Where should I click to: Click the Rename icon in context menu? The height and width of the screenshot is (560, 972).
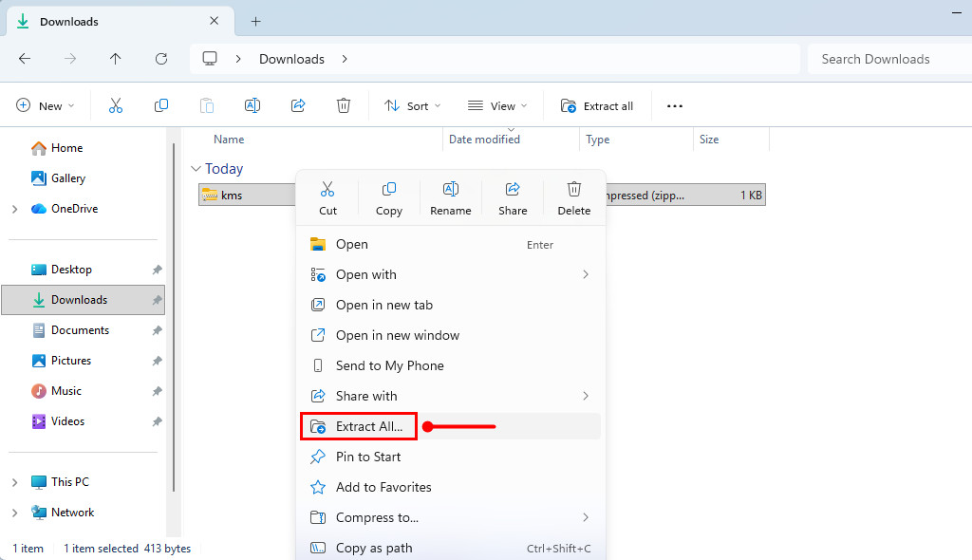point(451,197)
